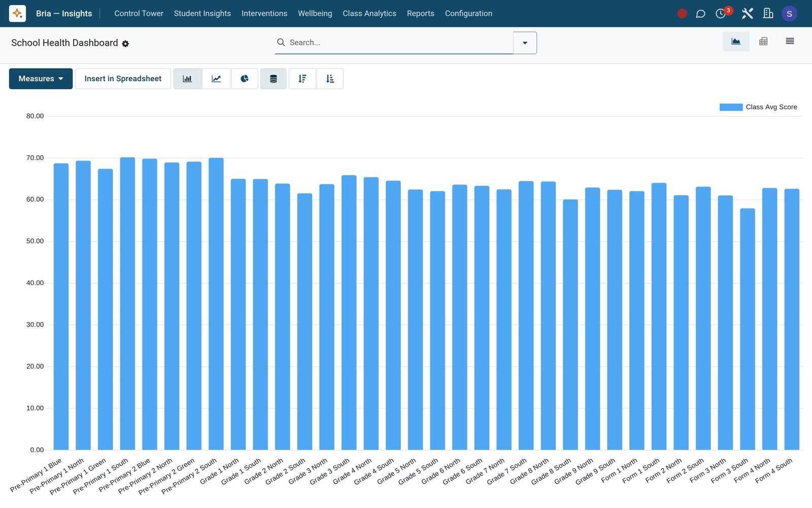Click the Pre-Primary 1 South bar
This screenshot has height=508, width=812.
pyautogui.click(x=127, y=304)
